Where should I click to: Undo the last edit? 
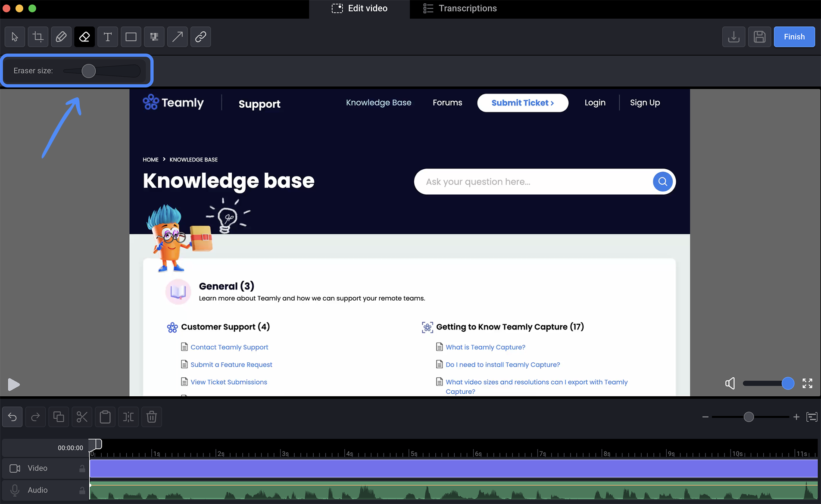(x=12, y=417)
